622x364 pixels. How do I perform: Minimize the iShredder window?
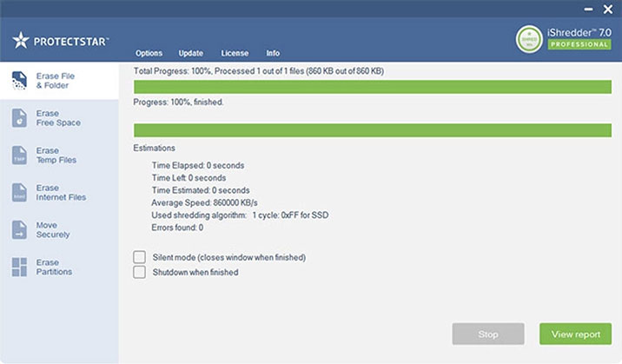(588, 9)
